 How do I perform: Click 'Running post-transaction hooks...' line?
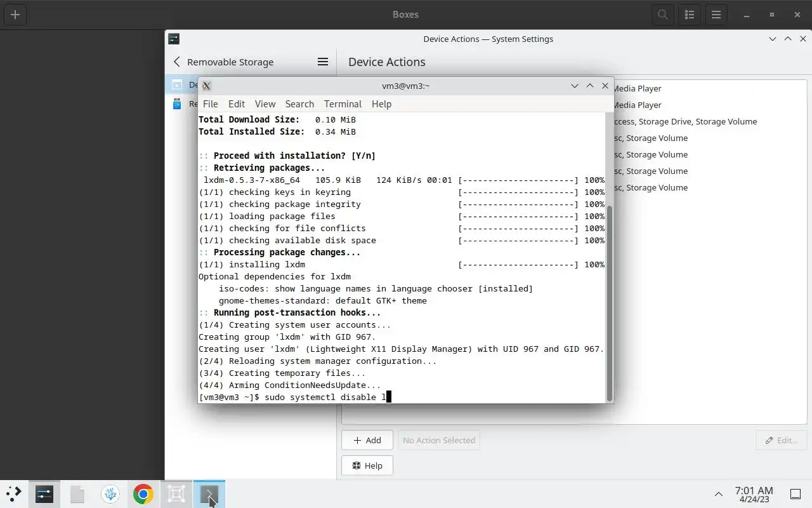click(x=290, y=312)
